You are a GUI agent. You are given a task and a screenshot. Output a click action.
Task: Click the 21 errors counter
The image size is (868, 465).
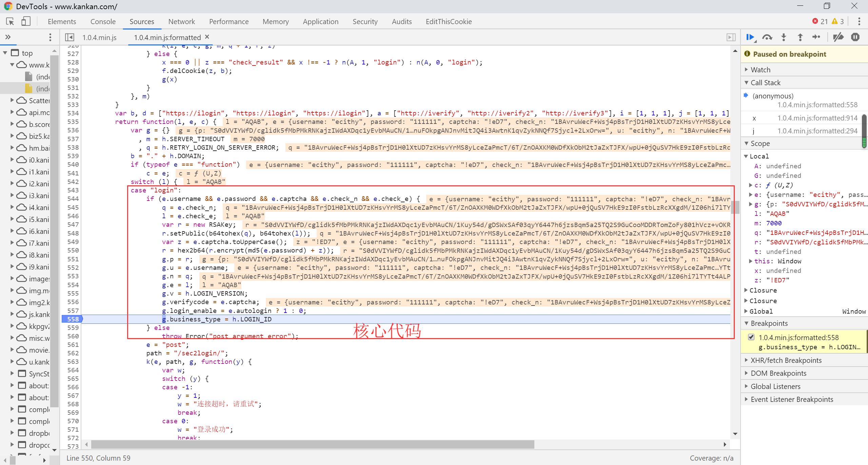pos(820,22)
